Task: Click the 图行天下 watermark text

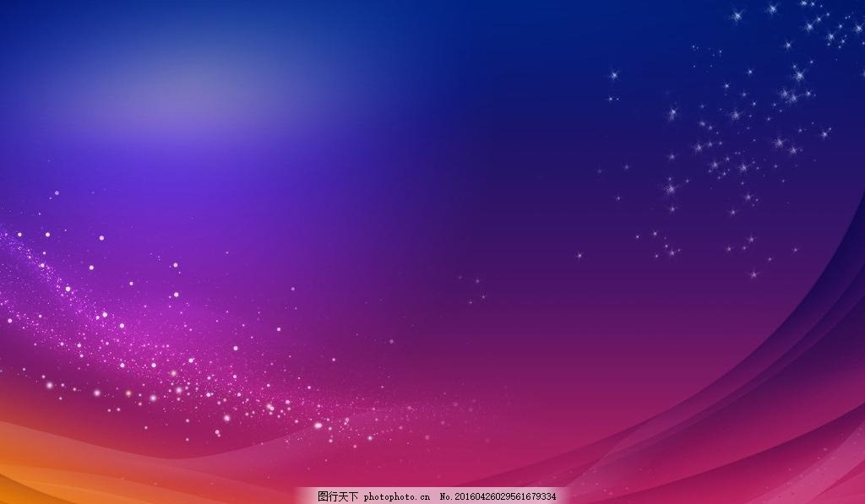Action: 338,496
